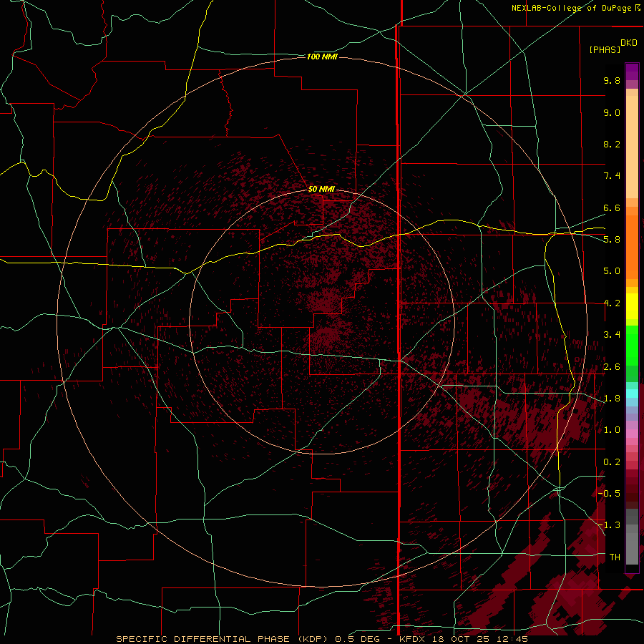The image size is (644, 644).
Task: Click the 7.4 legend value
Action: pyautogui.click(x=612, y=176)
